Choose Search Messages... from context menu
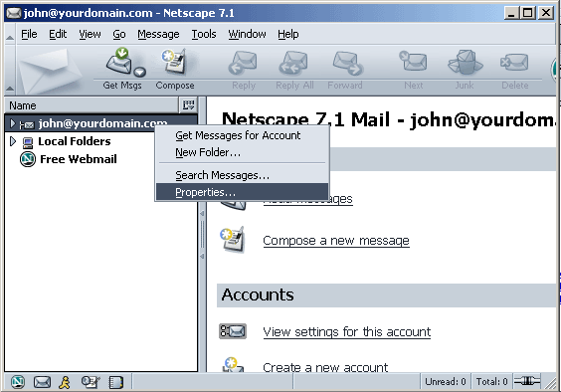 coord(243,175)
